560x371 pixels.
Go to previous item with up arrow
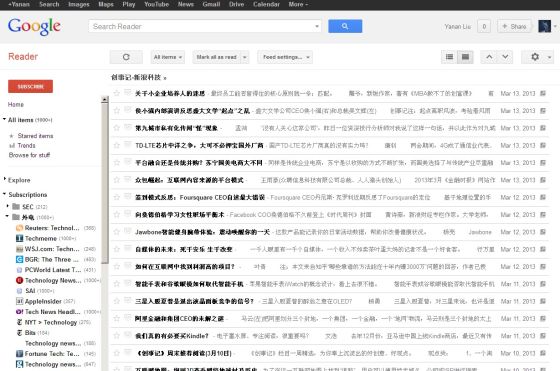[x=489, y=57]
